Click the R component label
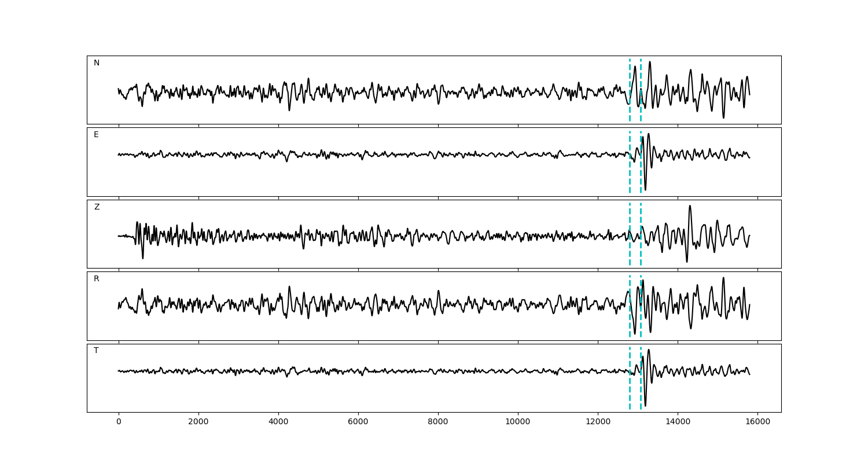The image size is (868, 463). [x=97, y=279]
